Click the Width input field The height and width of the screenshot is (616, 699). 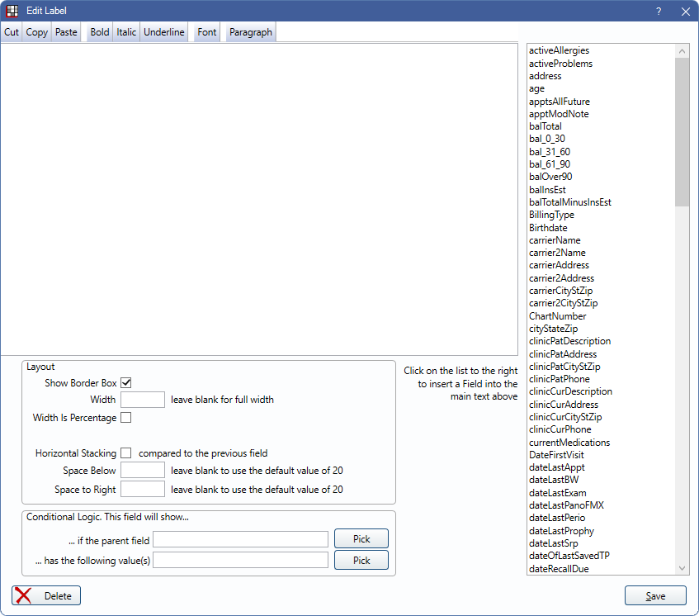(143, 400)
